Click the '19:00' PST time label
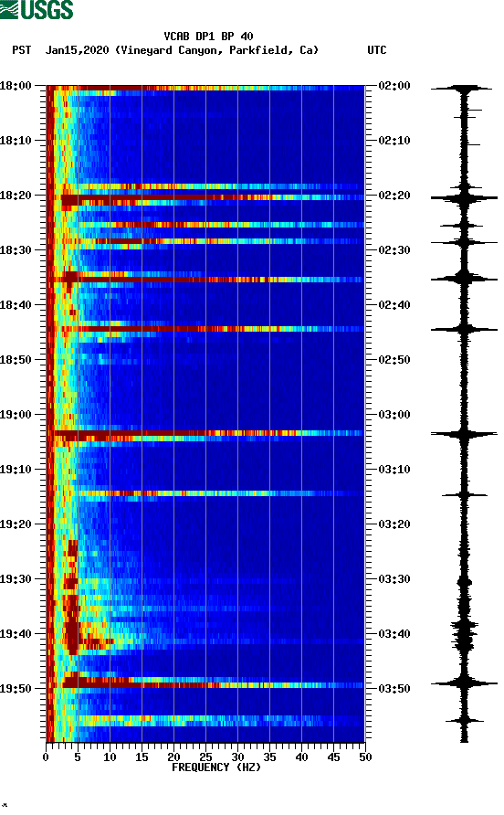 point(16,415)
